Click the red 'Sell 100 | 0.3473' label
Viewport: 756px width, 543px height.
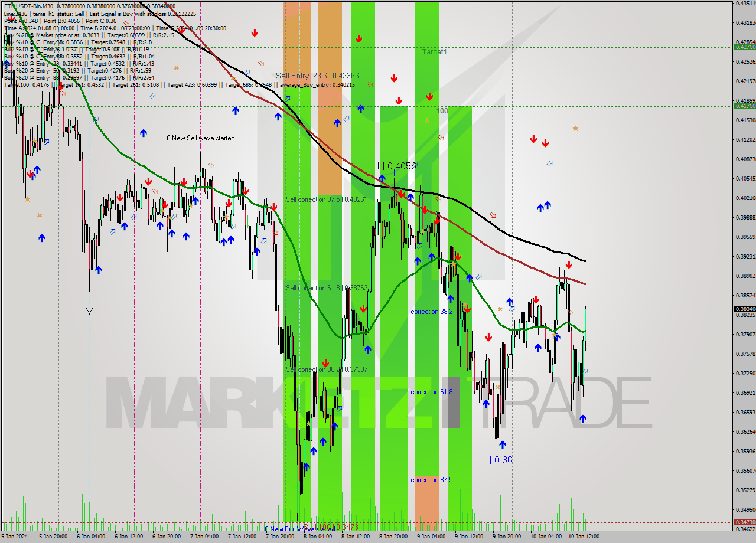coord(331,526)
